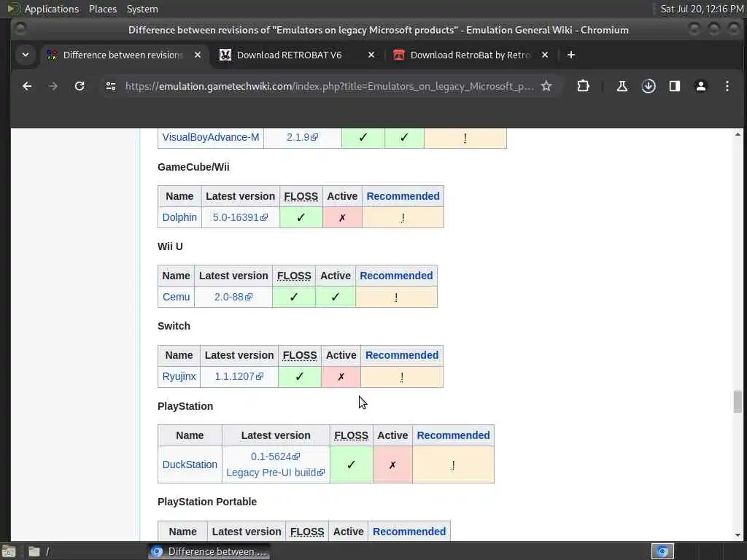The image size is (747, 560).
Task: Reload the current wiki page
Action: [80, 86]
